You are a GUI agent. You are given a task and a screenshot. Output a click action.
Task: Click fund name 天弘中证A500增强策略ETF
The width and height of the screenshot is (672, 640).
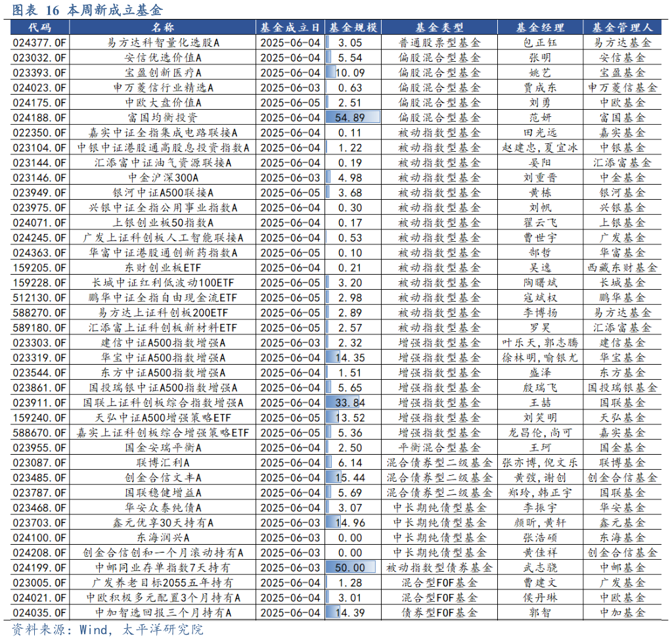tap(163, 417)
